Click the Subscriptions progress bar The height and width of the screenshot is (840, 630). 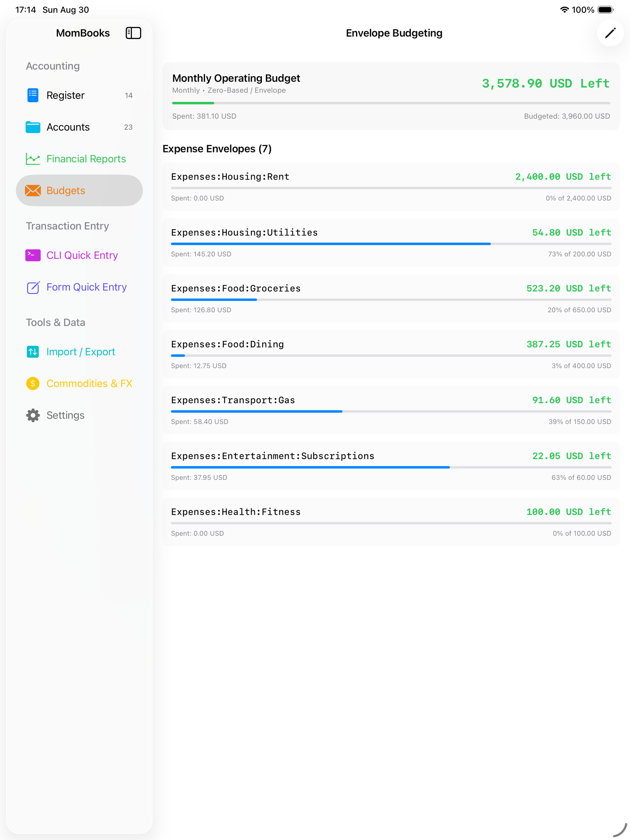(391, 467)
